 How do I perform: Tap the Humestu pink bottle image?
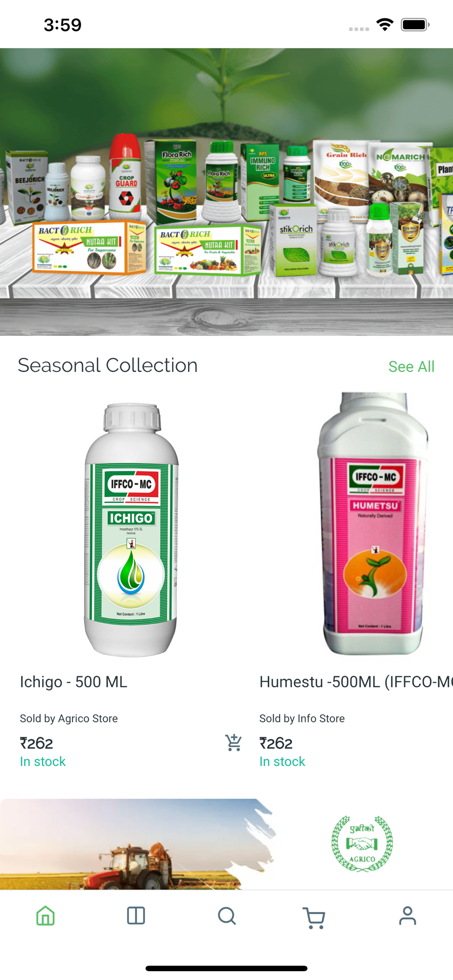[x=374, y=523]
